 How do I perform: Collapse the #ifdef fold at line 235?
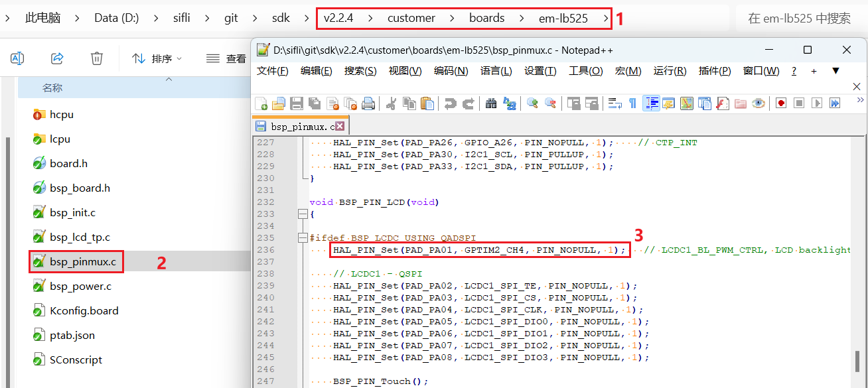[303, 238]
